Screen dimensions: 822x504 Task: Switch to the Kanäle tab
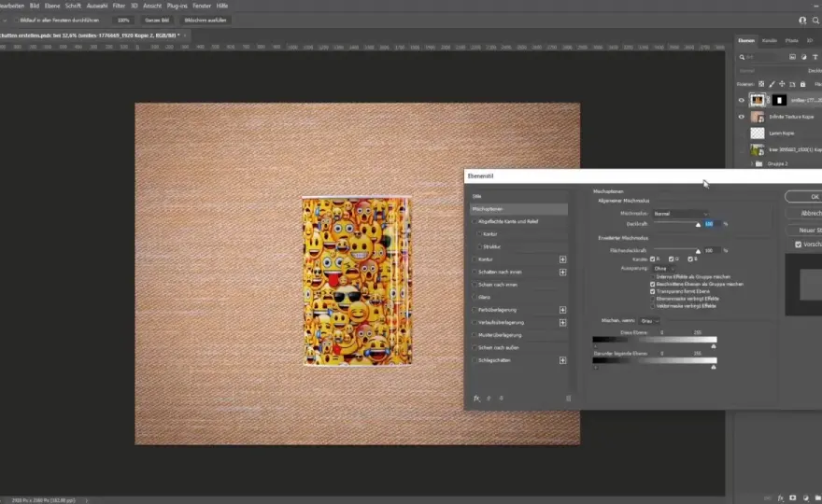[x=769, y=40]
